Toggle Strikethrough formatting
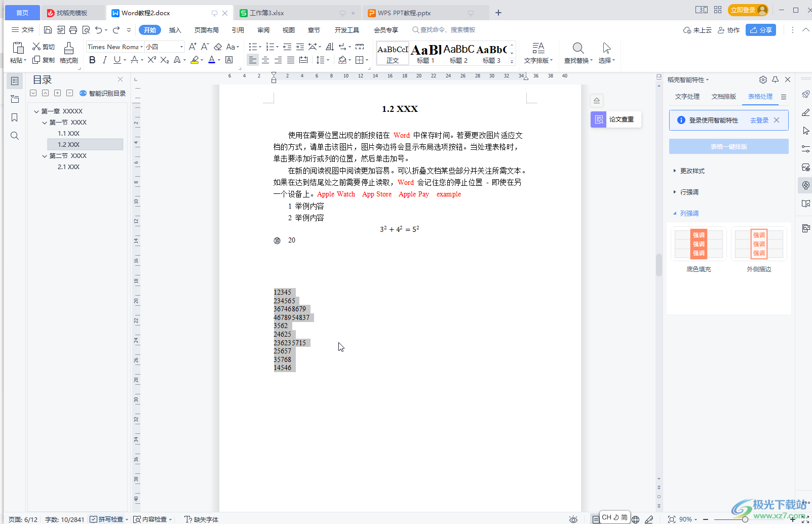Viewport: 812px width, 524px height. pyautogui.click(x=134, y=60)
